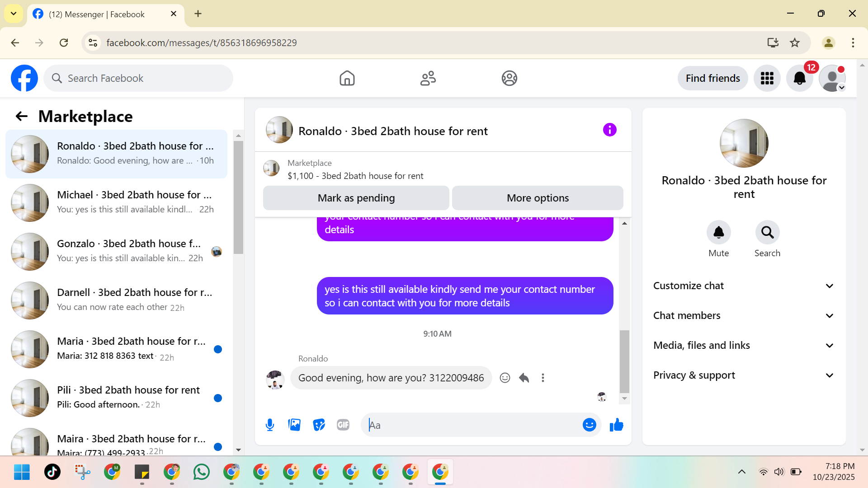Screen dimensions: 868x488
Task: Expand Customize chat section
Action: (744, 286)
